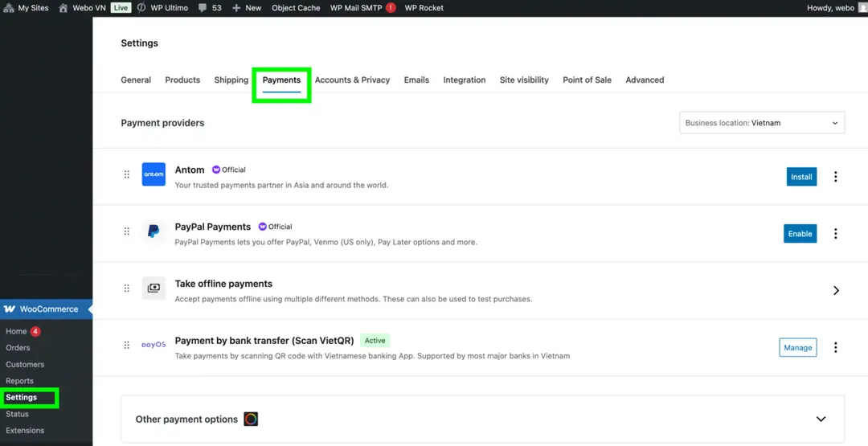Screen dimensions: 868x446
Task: Switch to the Products tab
Action: coord(182,80)
